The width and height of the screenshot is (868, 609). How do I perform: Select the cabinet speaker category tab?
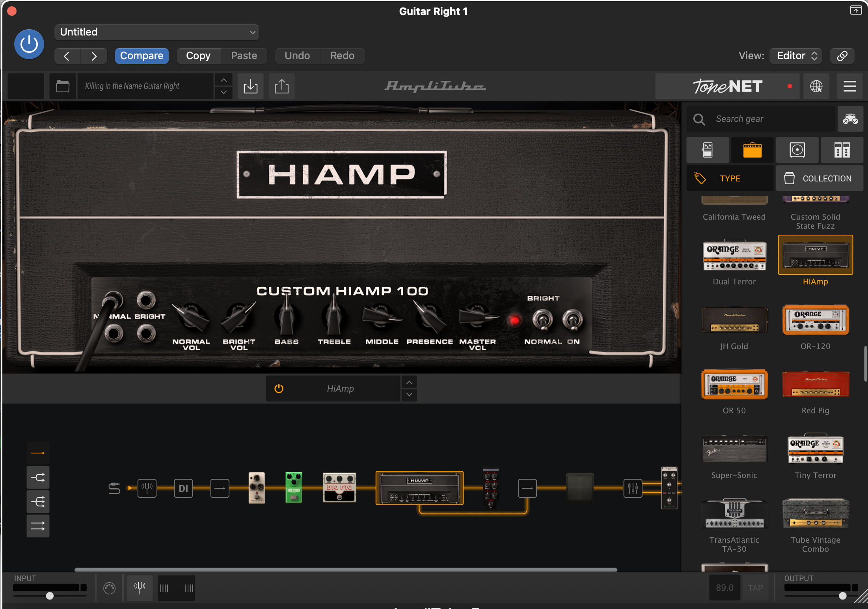797,150
